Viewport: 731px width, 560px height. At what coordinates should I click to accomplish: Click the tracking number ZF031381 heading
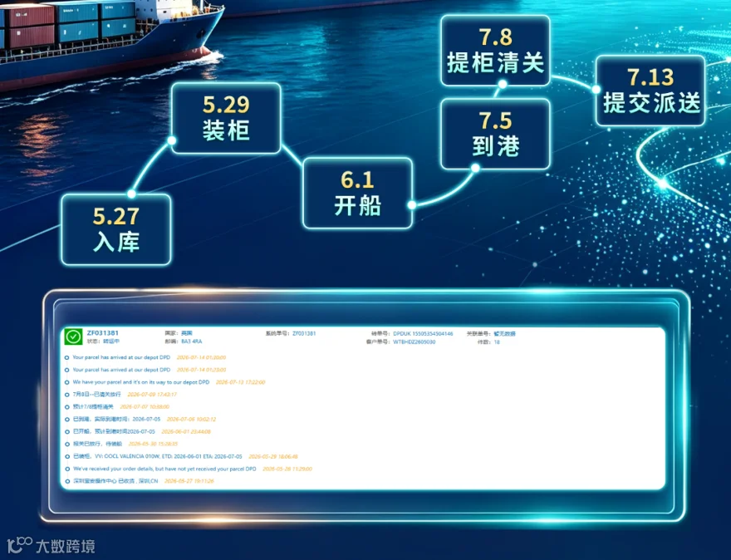coord(102,333)
